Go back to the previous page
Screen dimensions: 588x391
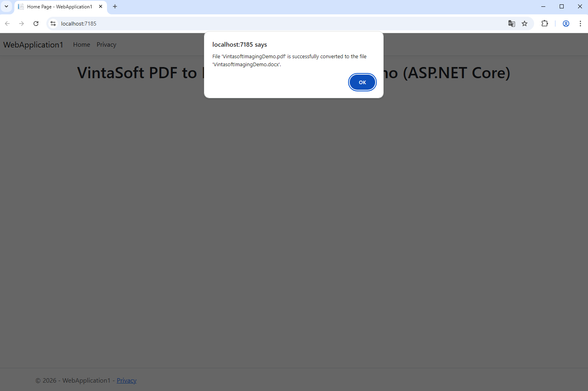[x=7, y=24]
